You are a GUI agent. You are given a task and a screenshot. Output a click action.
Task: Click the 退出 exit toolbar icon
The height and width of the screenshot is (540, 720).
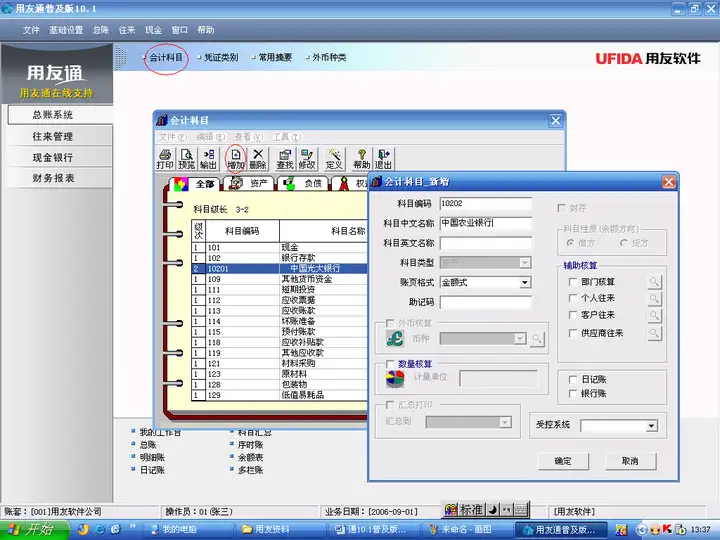pos(383,159)
